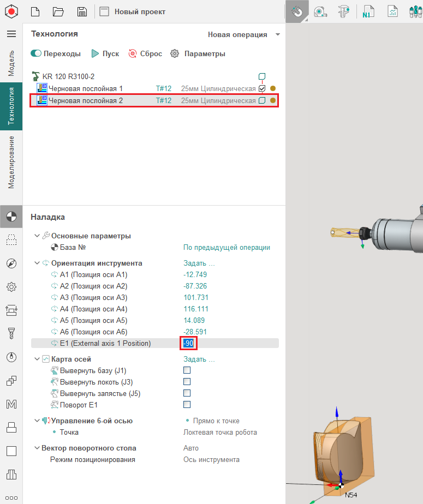423x504 pixels.
Task: Tick the Поворот E1 checkbox
Action: 187,405
